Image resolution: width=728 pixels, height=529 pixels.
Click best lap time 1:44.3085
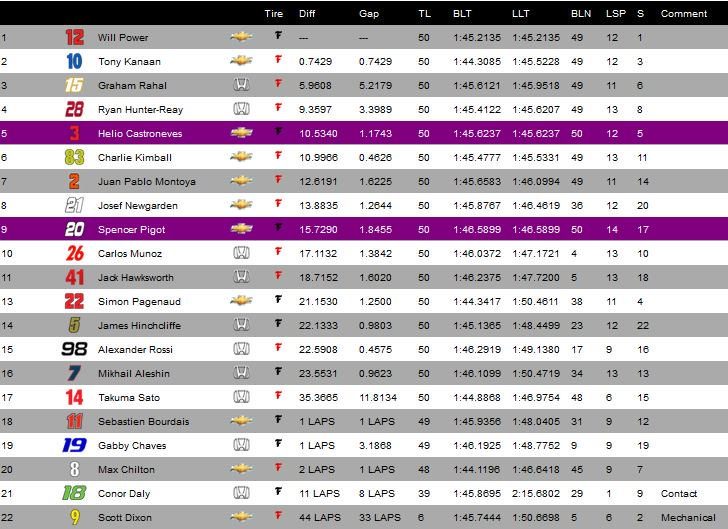tap(477, 62)
